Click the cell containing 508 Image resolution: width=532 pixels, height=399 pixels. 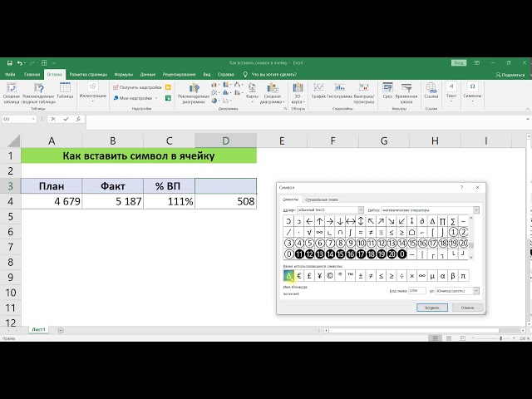225,201
